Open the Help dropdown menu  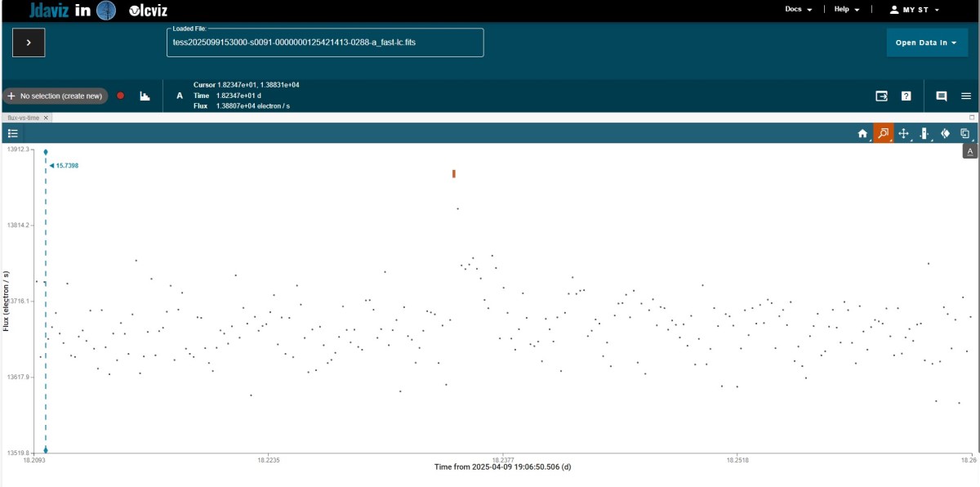(x=846, y=10)
